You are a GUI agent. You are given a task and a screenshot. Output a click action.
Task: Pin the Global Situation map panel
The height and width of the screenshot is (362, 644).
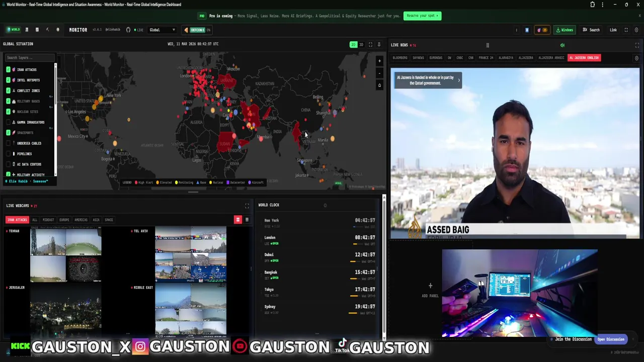[x=379, y=44]
